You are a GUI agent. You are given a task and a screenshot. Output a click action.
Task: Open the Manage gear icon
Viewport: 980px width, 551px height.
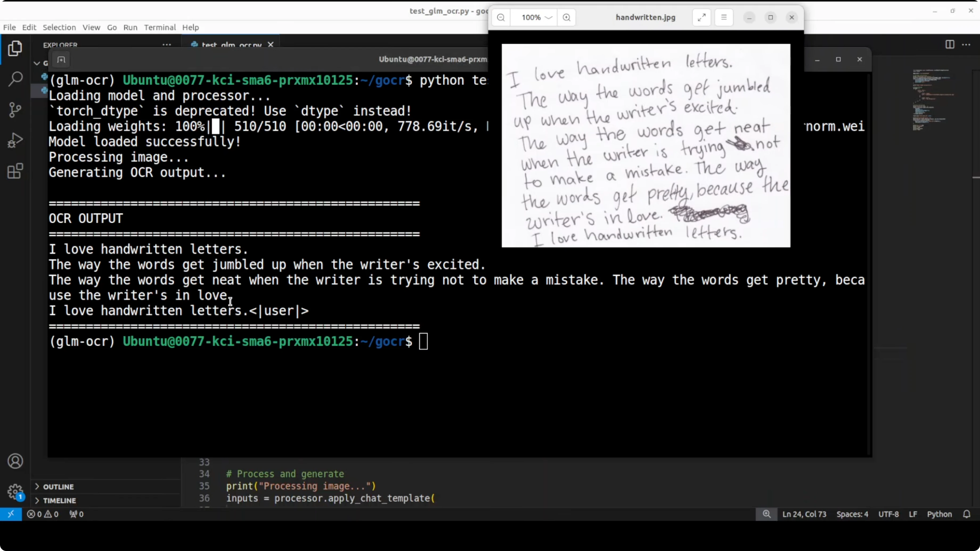click(x=15, y=492)
